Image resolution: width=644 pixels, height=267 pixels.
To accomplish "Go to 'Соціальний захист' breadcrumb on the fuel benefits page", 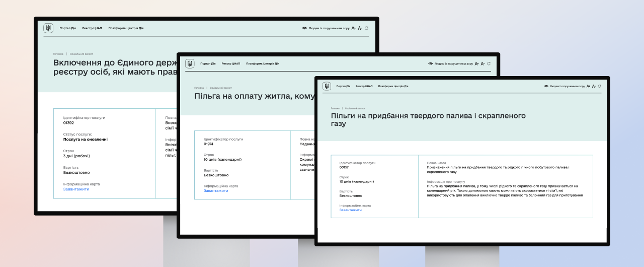I will (x=355, y=108).
